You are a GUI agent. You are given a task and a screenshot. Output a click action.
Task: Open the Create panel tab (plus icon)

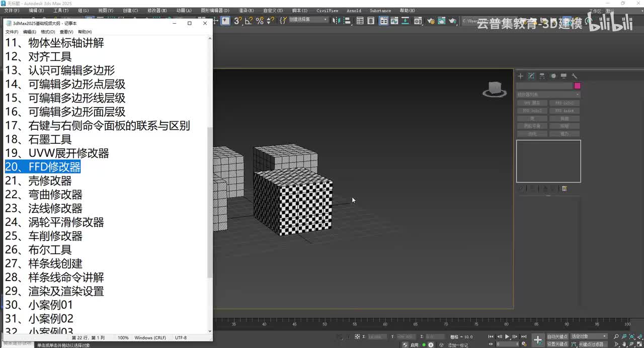520,76
